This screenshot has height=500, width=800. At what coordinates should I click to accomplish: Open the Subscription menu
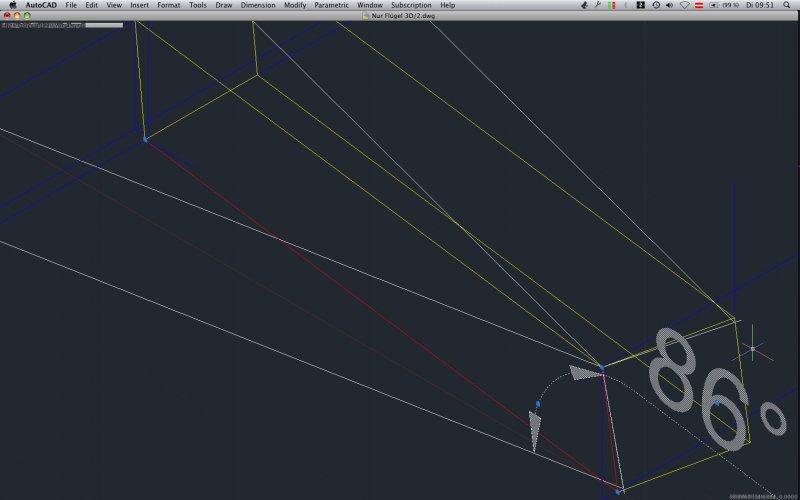[411, 5]
